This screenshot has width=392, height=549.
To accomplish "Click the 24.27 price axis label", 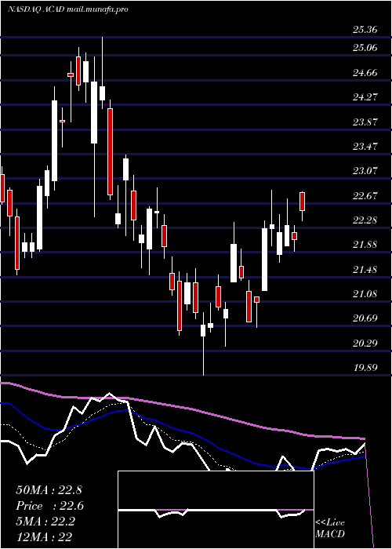I will (365, 97).
